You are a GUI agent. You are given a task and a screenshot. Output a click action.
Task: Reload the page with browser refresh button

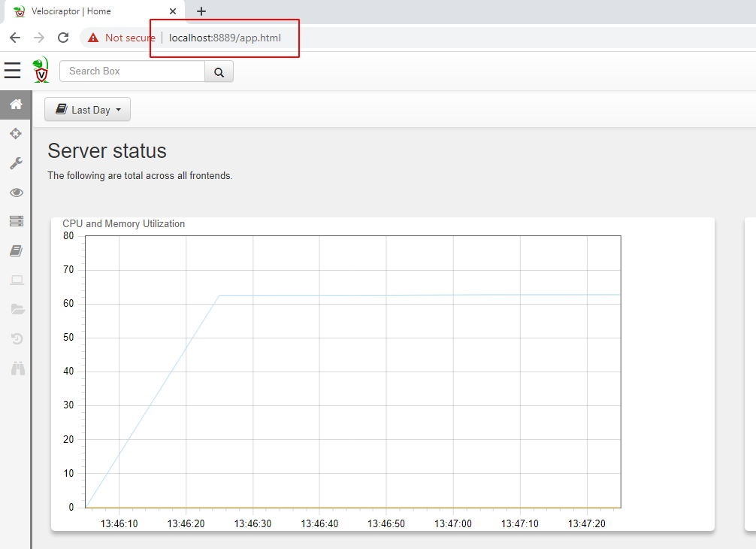(63, 38)
